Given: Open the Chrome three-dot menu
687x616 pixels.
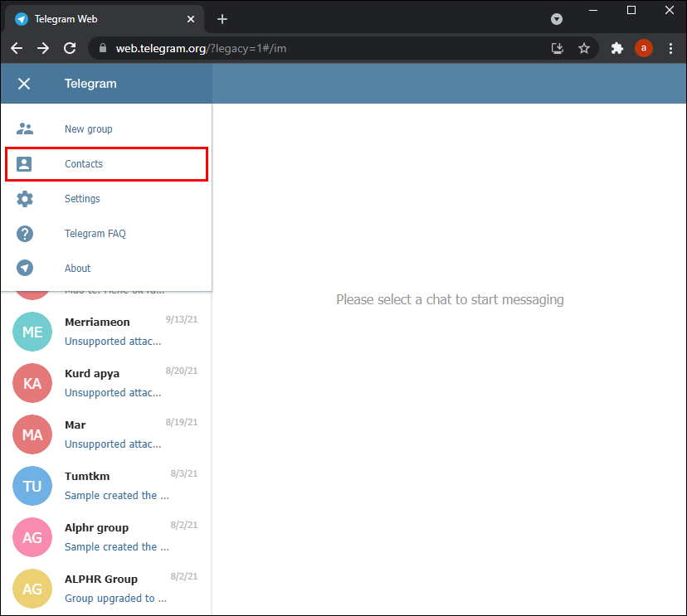Looking at the screenshot, I should pos(671,48).
